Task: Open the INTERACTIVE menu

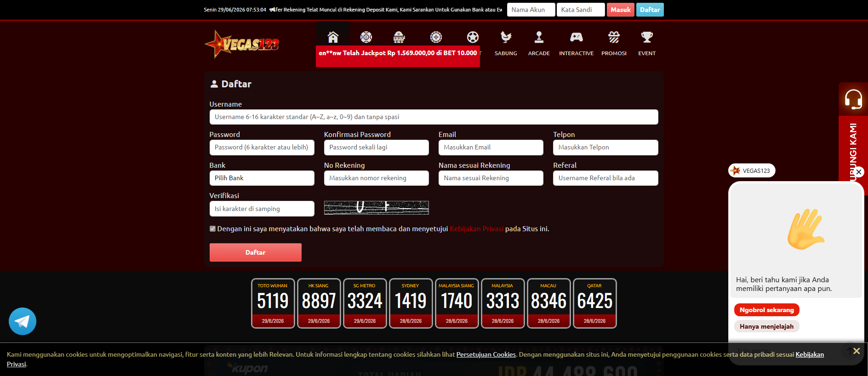Action: [x=576, y=44]
